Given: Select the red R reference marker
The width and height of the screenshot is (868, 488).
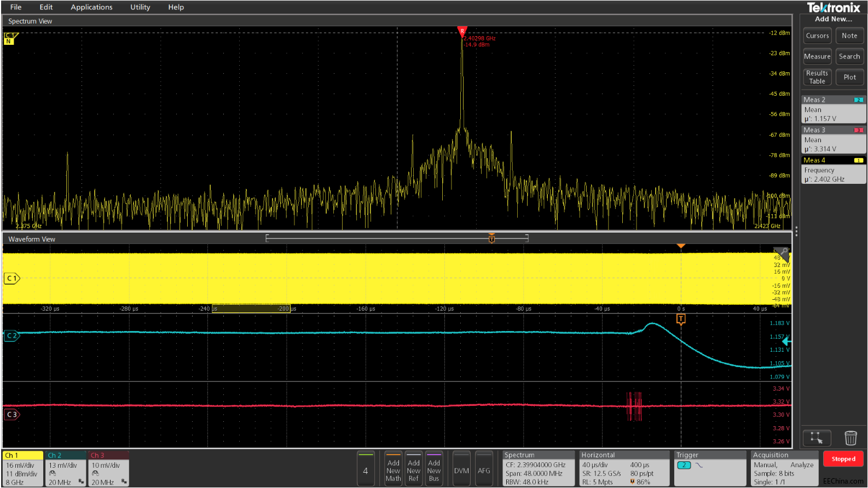Looking at the screenshot, I should tap(462, 32).
